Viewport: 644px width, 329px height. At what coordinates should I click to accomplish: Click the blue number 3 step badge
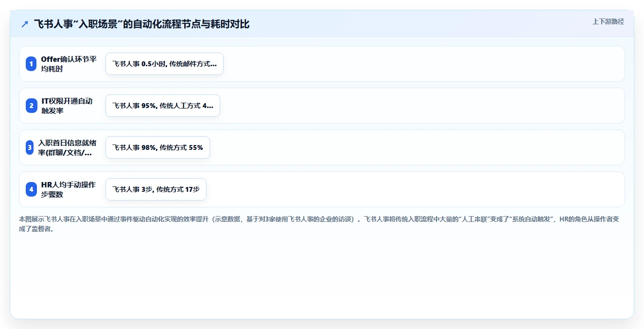[30, 147]
